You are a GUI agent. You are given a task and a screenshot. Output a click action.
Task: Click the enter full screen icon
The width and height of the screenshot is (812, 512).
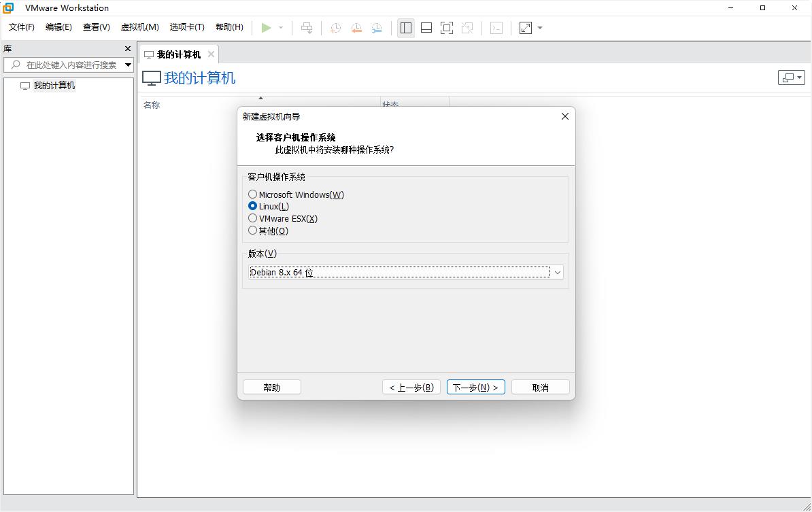coord(446,28)
